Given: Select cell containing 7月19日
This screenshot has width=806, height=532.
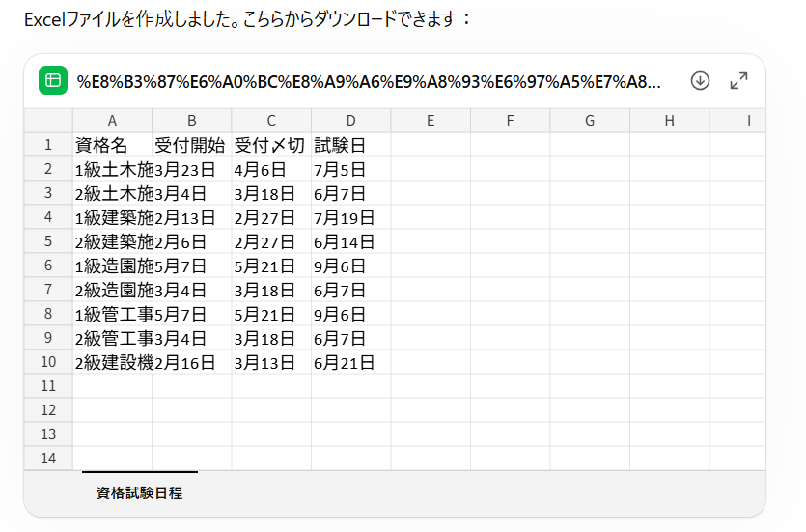Looking at the screenshot, I should pyautogui.click(x=350, y=217).
